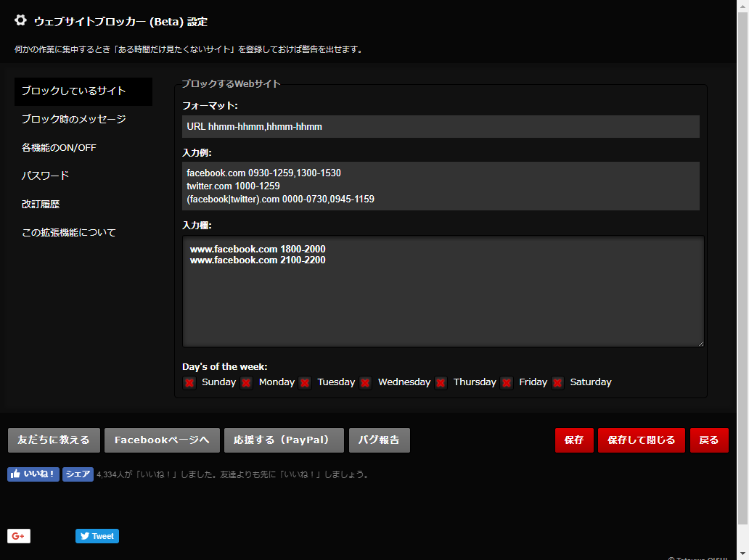Click the URL hhmm-hhmm format field

441,126
